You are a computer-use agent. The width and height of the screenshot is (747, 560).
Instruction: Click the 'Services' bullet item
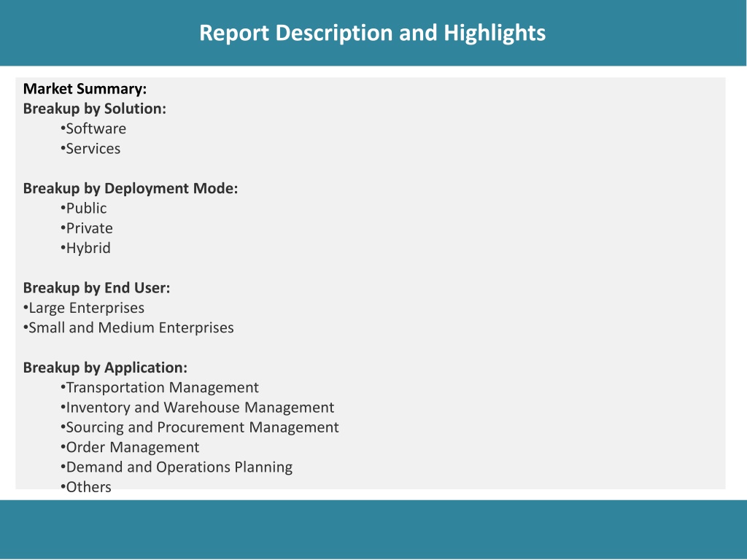pyautogui.click(x=90, y=149)
